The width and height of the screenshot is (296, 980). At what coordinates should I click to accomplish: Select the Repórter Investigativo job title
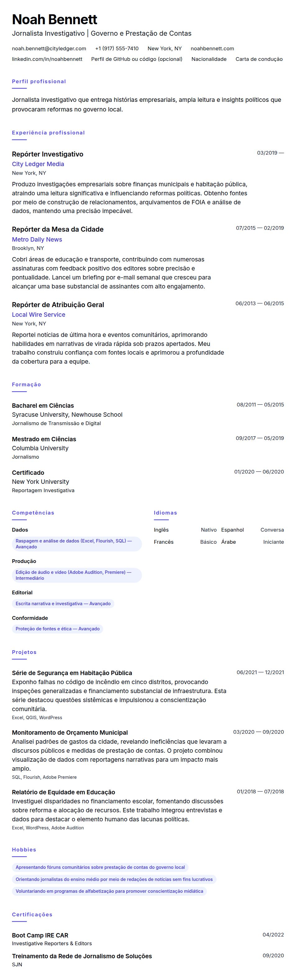(48, 154)
